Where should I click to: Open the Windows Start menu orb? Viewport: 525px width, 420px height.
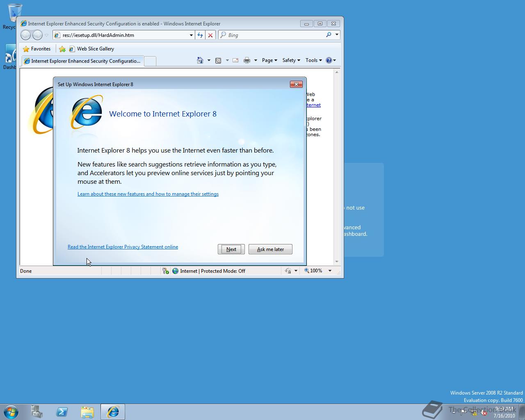(x=11, y=412)
